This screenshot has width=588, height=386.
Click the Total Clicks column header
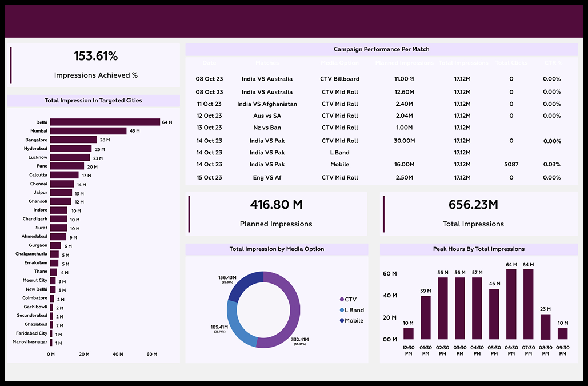pos(511,63)
